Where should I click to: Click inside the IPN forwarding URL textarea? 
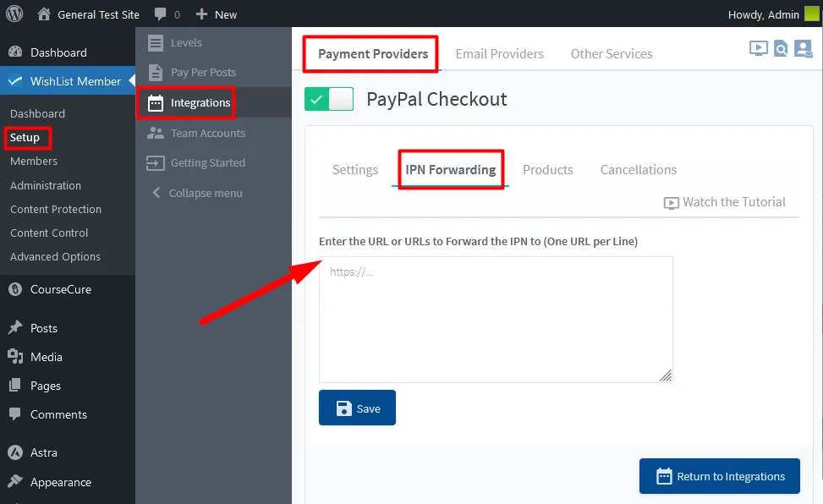click(x=496, y=319)
